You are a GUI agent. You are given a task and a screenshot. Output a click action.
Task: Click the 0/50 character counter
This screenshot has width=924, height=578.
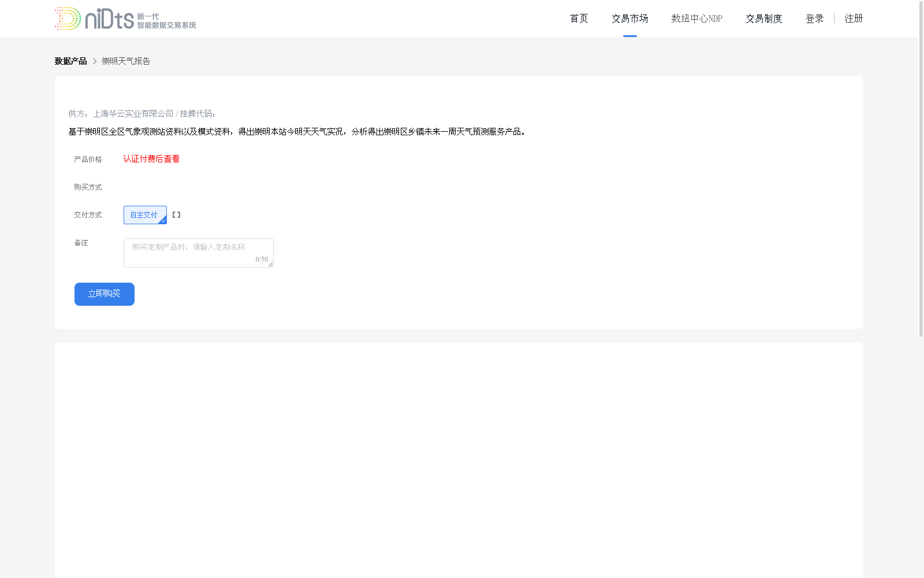(262, 260)
